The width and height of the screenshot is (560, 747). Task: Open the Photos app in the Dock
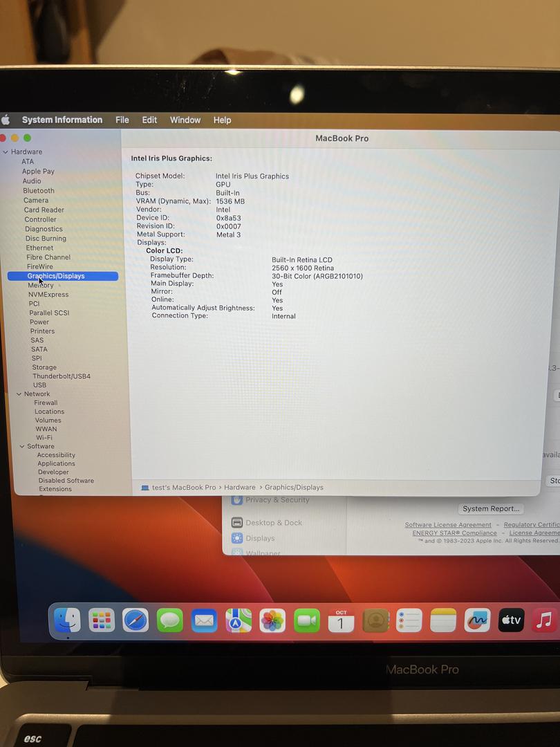coord(272,620)
